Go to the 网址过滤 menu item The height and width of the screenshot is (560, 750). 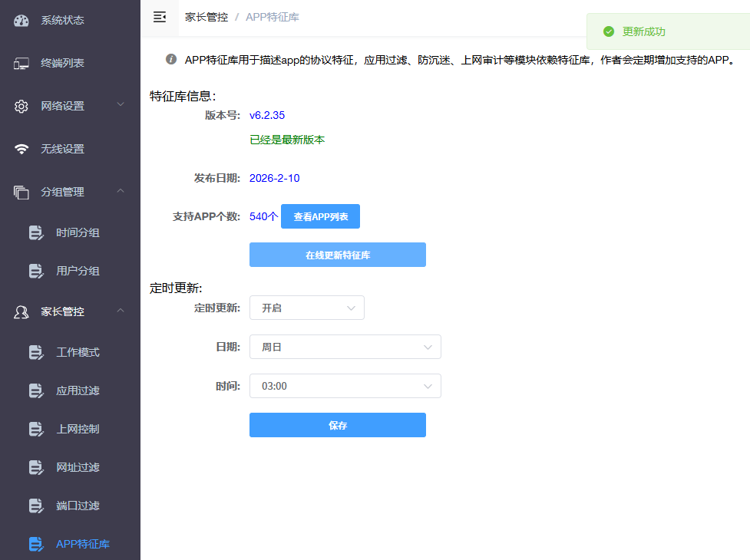point(78,468)
